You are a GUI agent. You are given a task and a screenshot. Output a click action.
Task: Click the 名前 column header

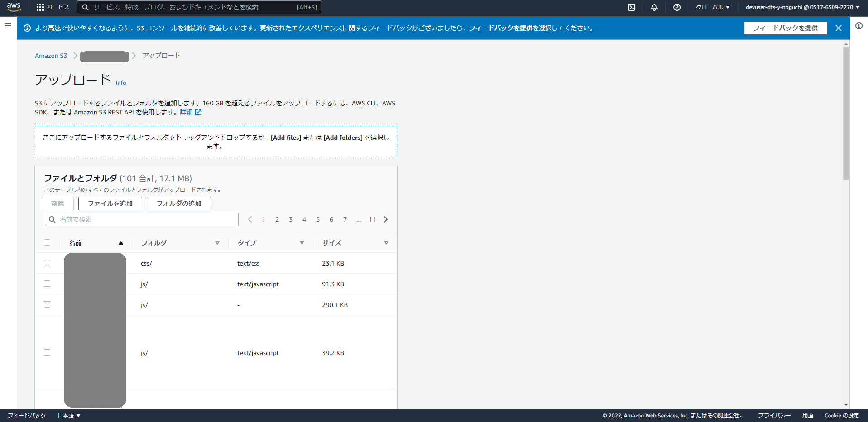point(75,243)
